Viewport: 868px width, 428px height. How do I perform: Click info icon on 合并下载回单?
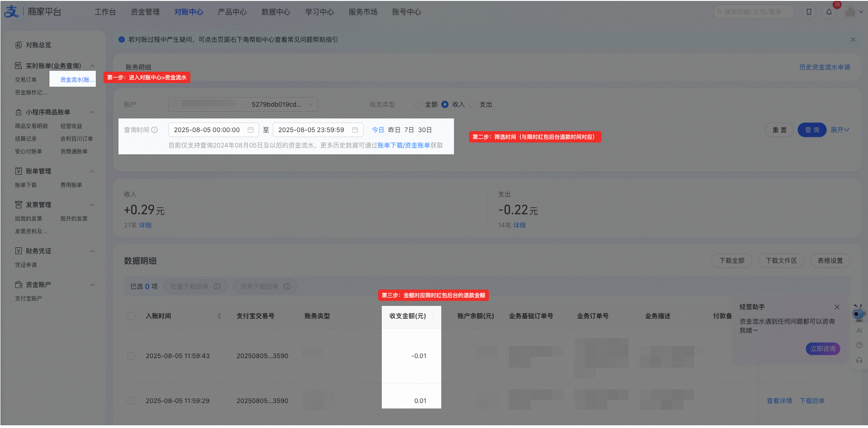pos(287,286)
